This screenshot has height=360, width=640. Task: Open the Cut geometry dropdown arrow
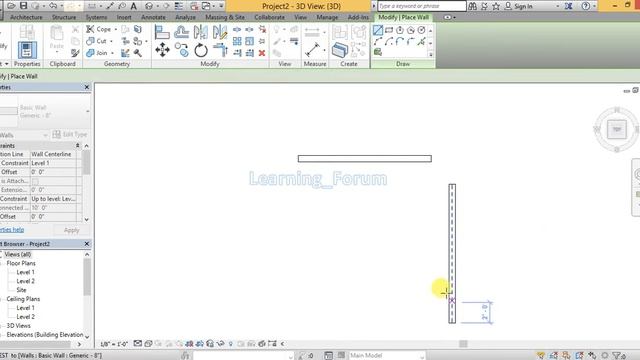pos(111,41)
